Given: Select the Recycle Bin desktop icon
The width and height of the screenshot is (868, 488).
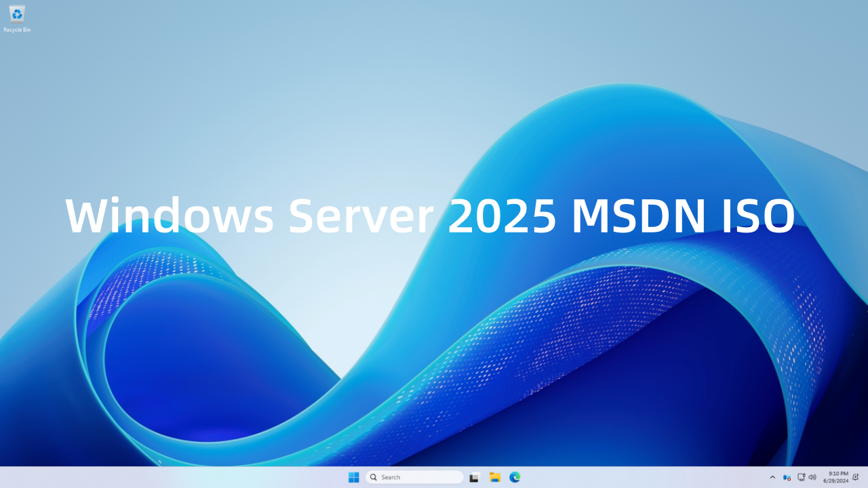Looking at the screenshot, I should (17, 14).
